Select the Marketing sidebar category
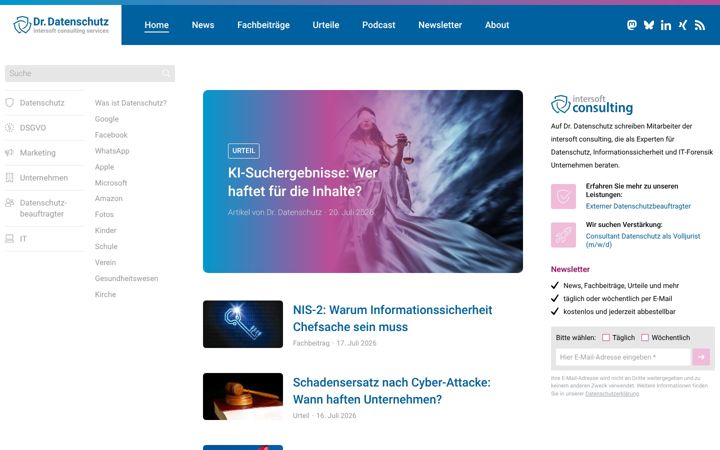This screenshot has width=720, height=450. 38,153
